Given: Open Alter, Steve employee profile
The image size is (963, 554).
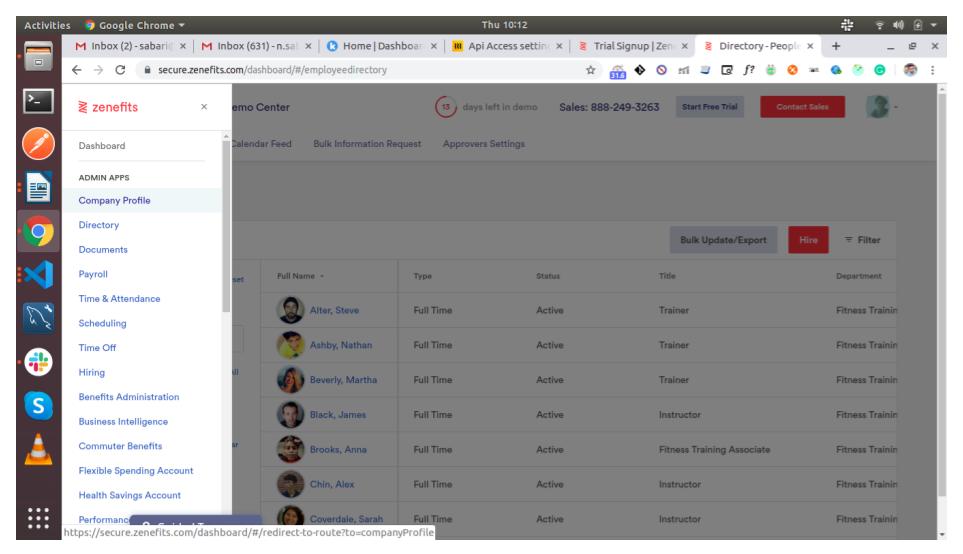Looking at the screenshot, I should click(334, 310).
